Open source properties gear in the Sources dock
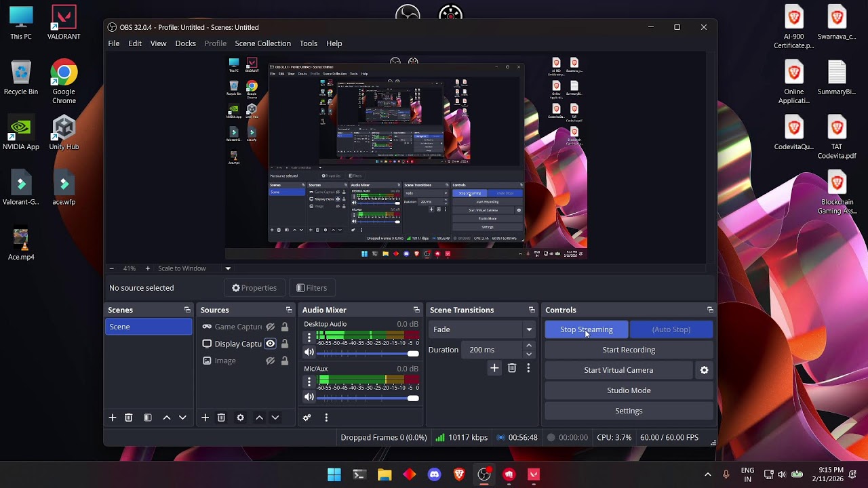The height and width of the screenshot is (488, 868). pos(240,418)
